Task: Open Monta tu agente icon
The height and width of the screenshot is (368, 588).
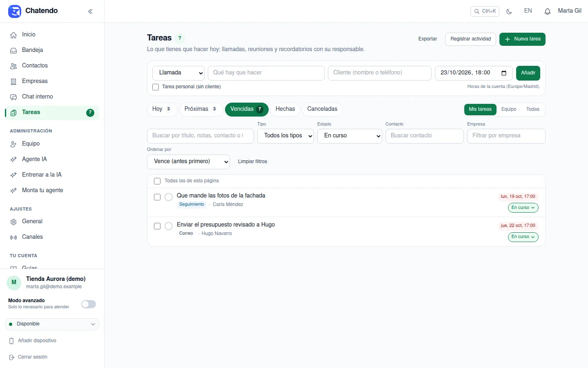Action: 13,191
